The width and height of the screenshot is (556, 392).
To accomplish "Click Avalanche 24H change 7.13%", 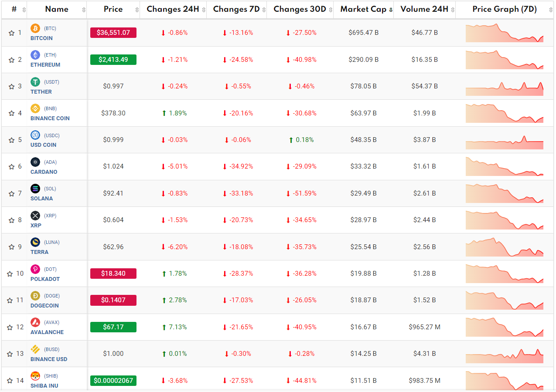I will coord(174,327).
